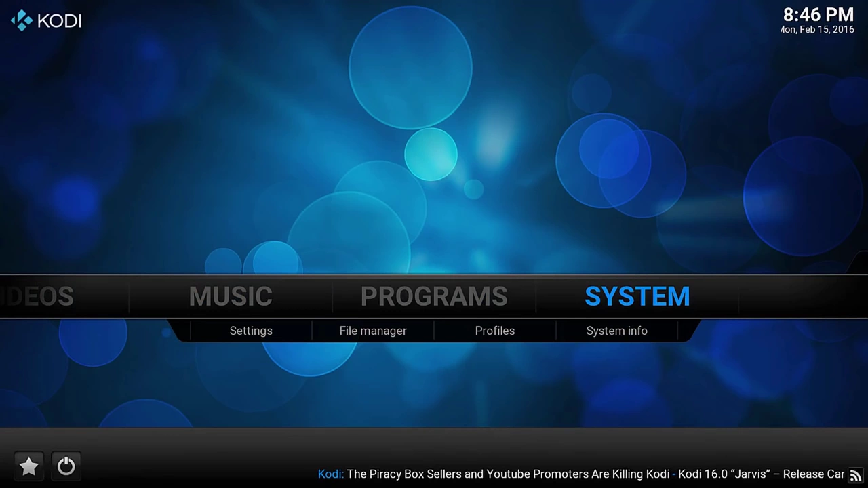Select the MUSIC menu item
This screenshot has height=488, width=868.
231,296
